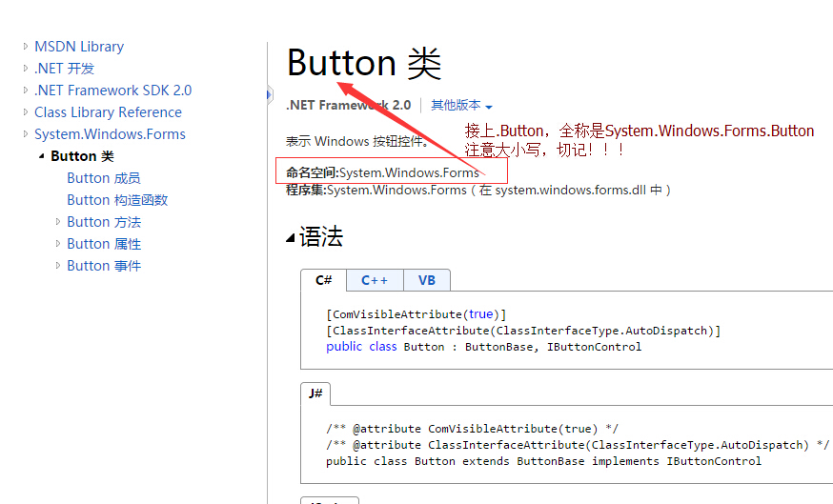Expand the Button 方法 node arrow

(x=58, y=222)
